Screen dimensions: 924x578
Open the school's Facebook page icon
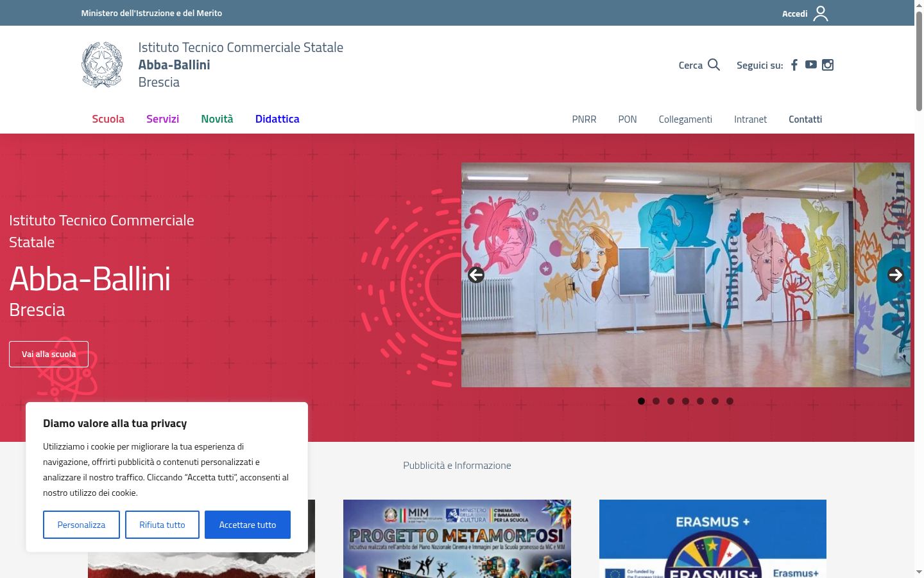pyautogui.click(x=794, y=65)
